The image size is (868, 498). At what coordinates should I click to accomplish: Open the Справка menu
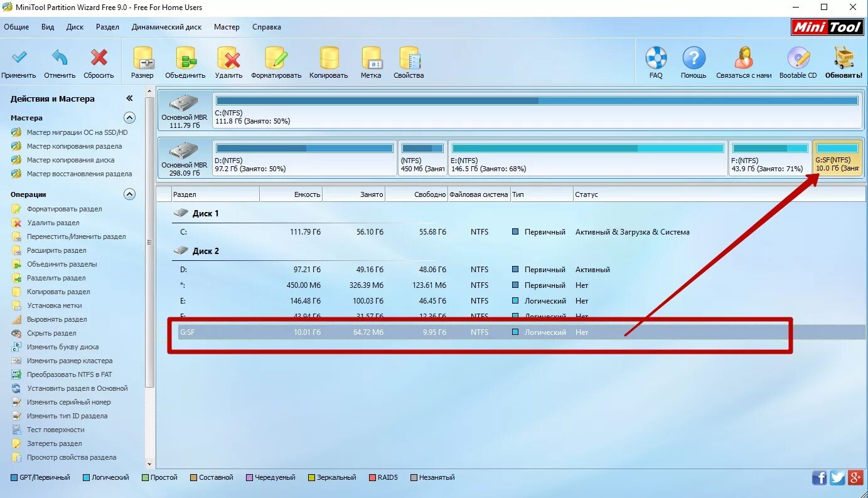coord(267,27)
